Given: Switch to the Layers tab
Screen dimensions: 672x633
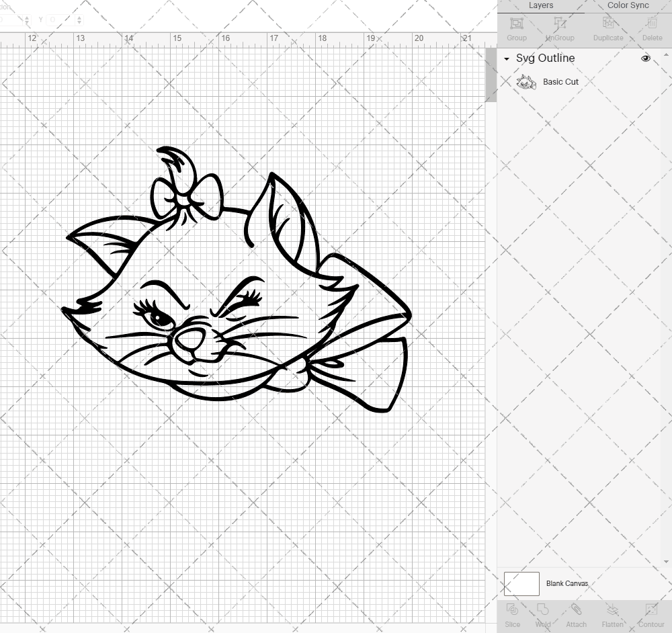Looking at the screenshot, I should pyautogui.click(x=540, y=5).
